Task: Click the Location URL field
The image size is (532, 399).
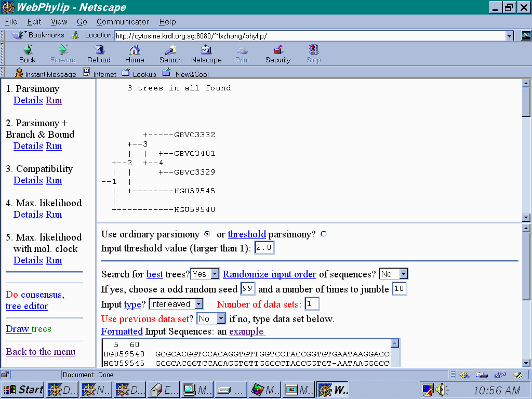Action: point(310,36)
